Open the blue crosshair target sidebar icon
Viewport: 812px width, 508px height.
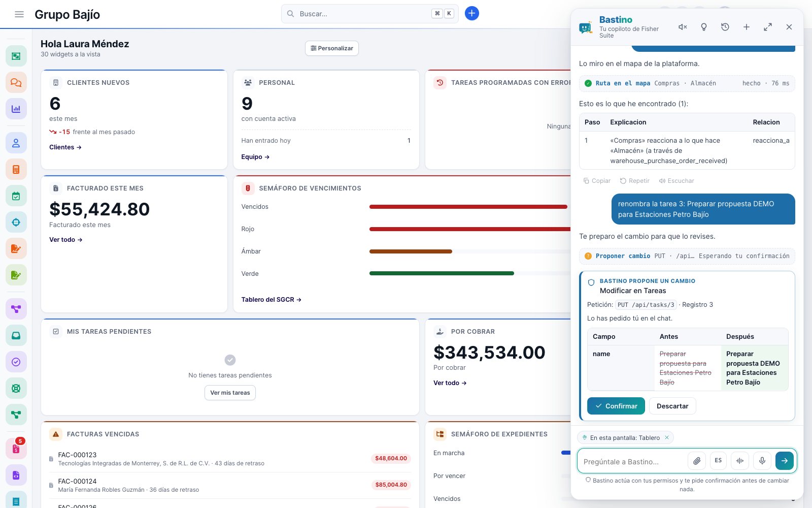pos(16,223)
